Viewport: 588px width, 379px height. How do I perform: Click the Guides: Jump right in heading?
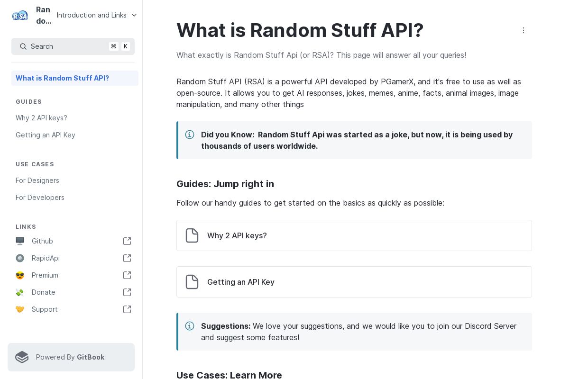coord(225,184)
